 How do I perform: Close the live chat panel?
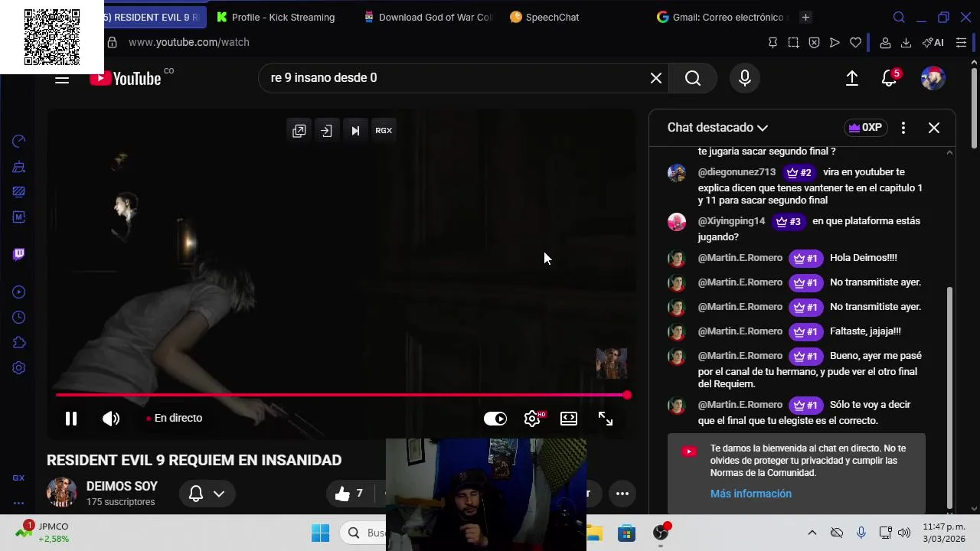click(x=934, y=128)
